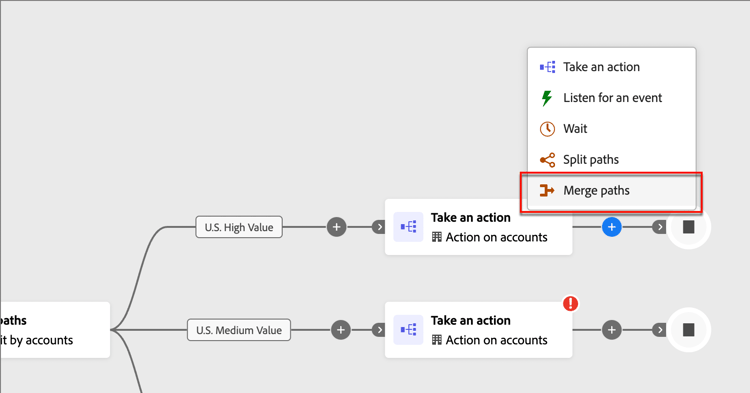Click the red error alert badge
The image size is (750, 393).
tap(570, 303)
